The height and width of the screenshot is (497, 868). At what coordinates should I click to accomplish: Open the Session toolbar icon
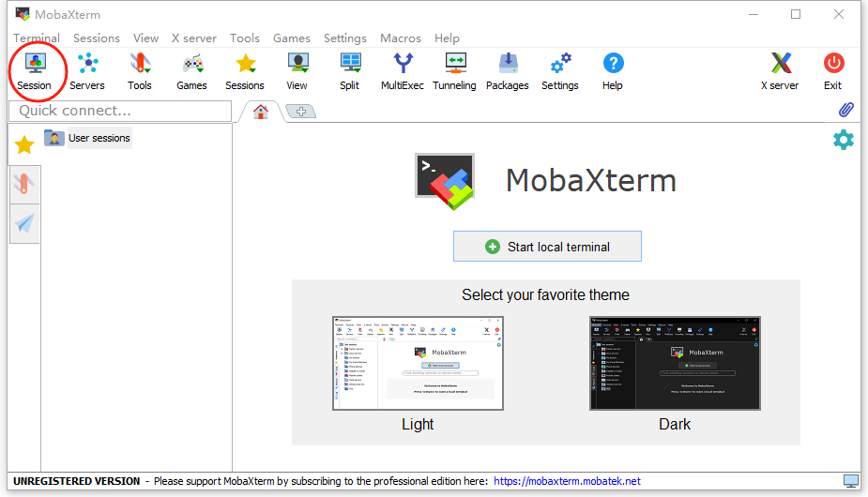click(35, 71)
